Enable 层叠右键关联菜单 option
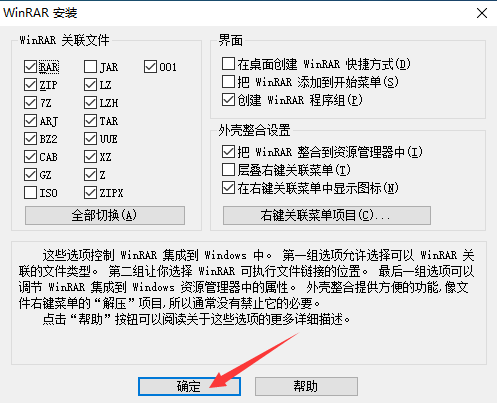The width and height of the screenshot is (497, 403). tap(228, 170)
